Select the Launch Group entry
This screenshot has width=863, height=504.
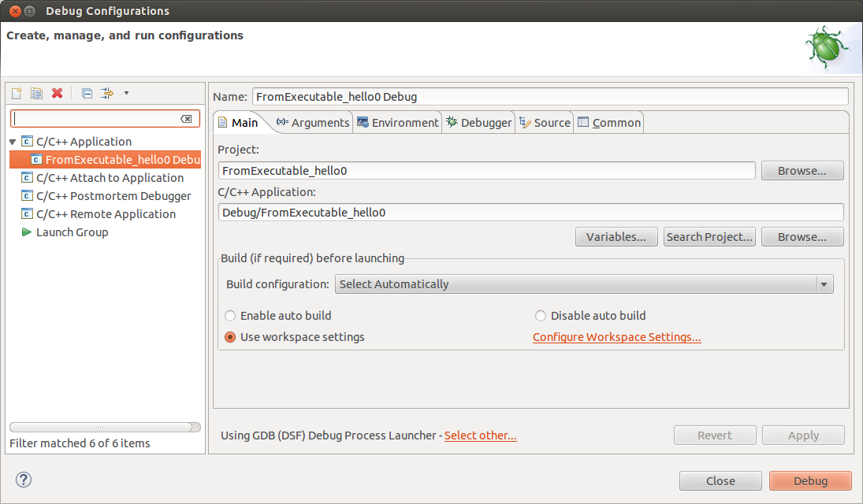(x=72, y=232)
